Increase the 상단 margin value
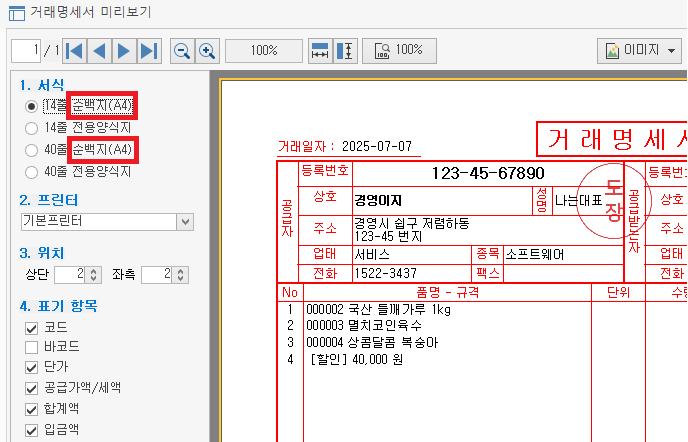The height and width of the screenshot is (442, 688). tap(94, 270)
